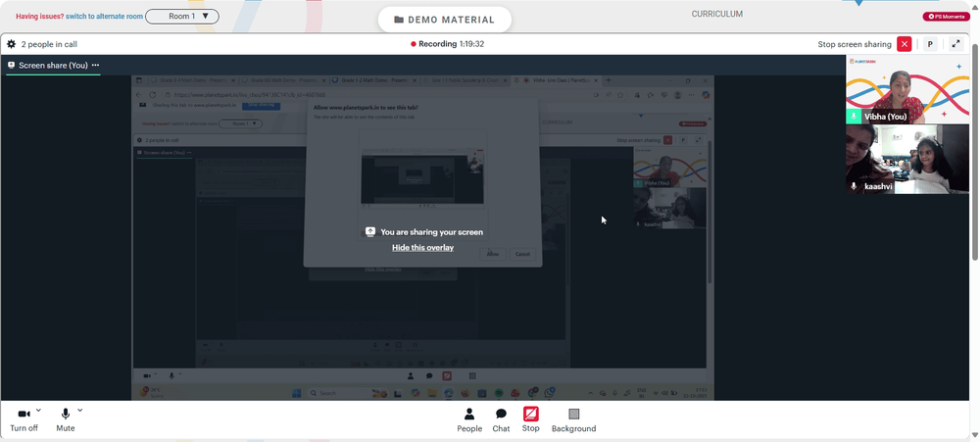The image size is (980, 442).
Task: Click the red stop screen sharing X
Action: 904,44
